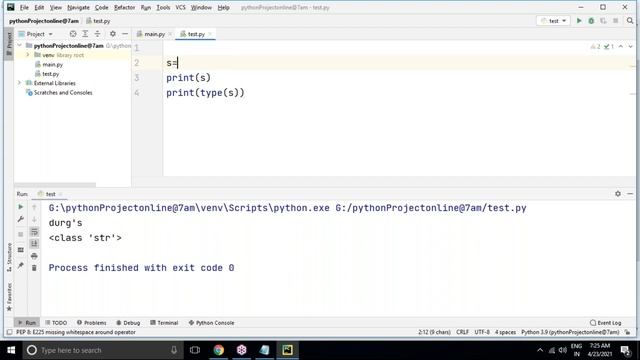Rerun test in Run panel
640x360 pixels.
point(20,207)
